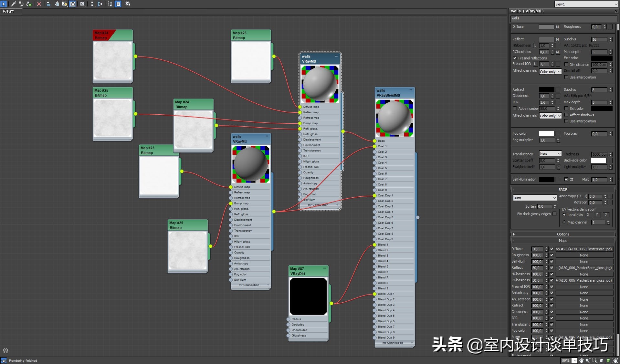Pick material from object with the eyedropper
The height and width of the screenshot is (364, 620).
[14, 4]
